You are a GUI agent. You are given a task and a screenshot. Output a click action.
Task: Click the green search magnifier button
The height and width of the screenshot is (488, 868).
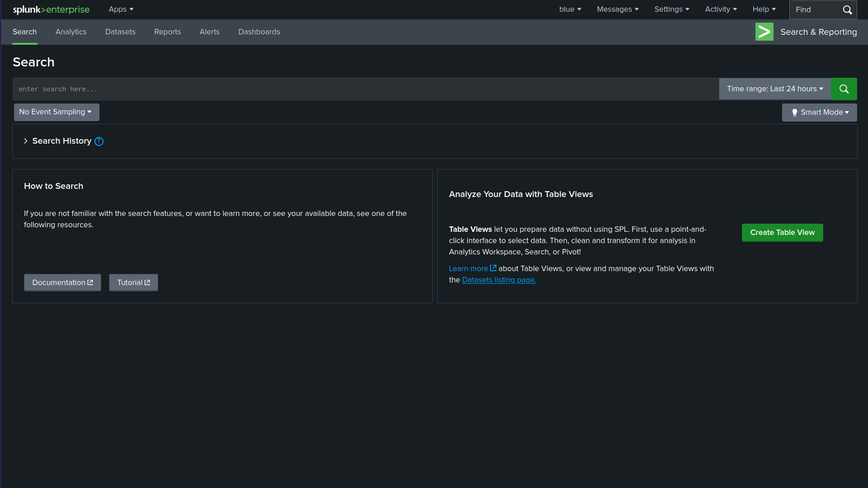(844, 89)
